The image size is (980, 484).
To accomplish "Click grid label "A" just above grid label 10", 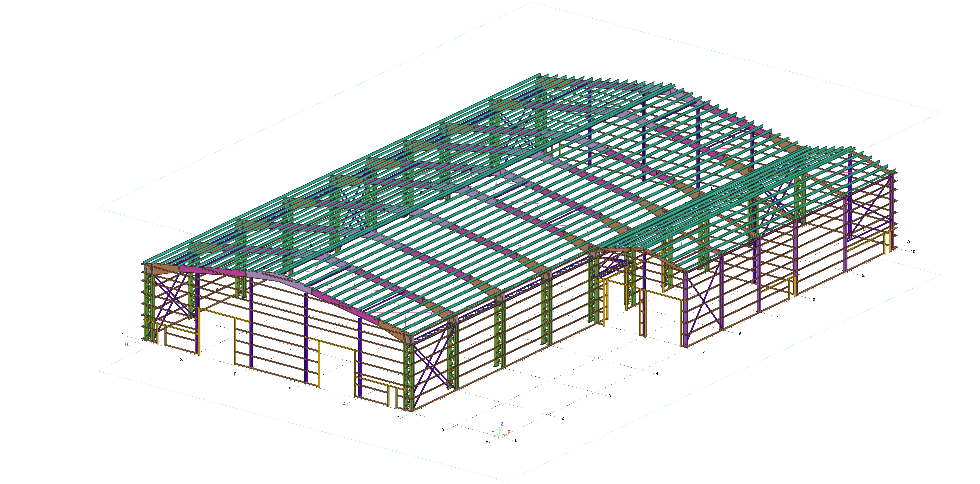I will pyautogui.click(x=909, y=241).
